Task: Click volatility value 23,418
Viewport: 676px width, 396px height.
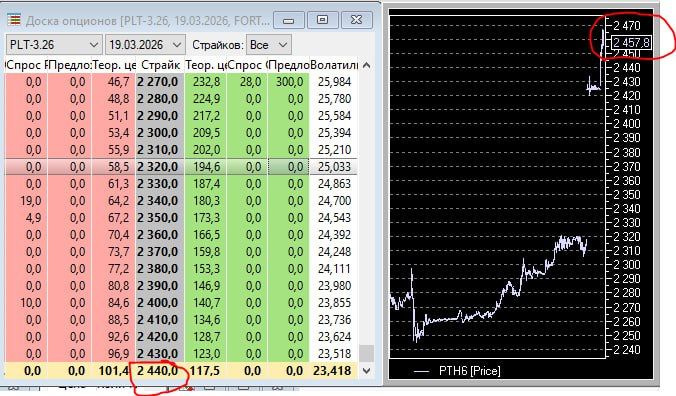Action: coord(332,371)
